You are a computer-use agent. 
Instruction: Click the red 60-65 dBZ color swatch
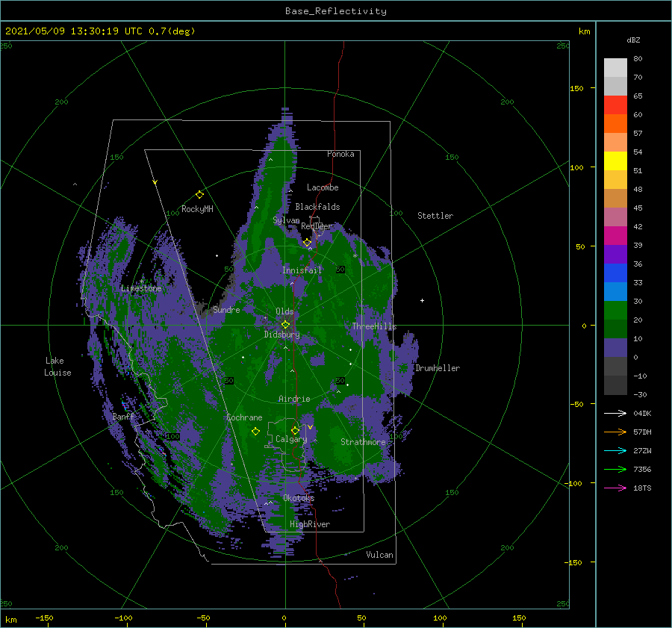pyautogui.click(x=615, y=105)
